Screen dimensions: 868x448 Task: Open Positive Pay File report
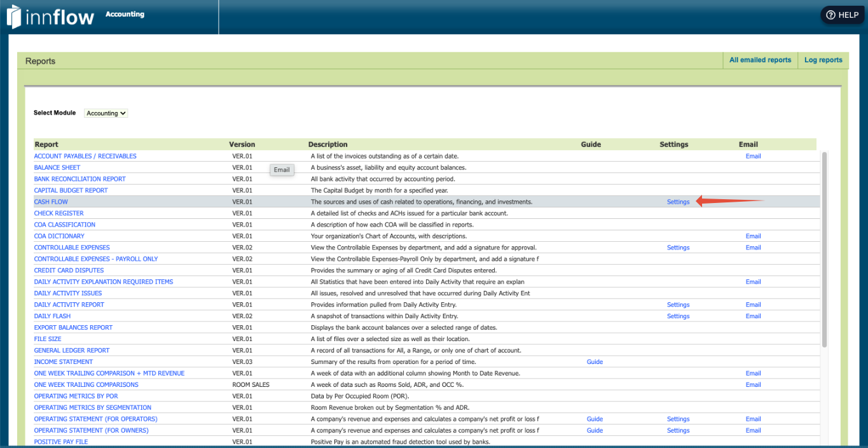61,442
